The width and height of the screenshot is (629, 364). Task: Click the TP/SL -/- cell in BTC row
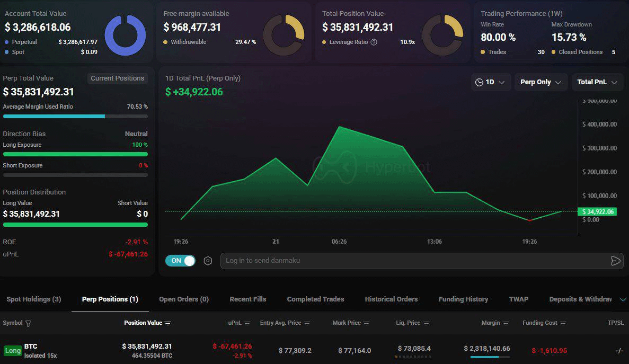[x=619, y=351]
